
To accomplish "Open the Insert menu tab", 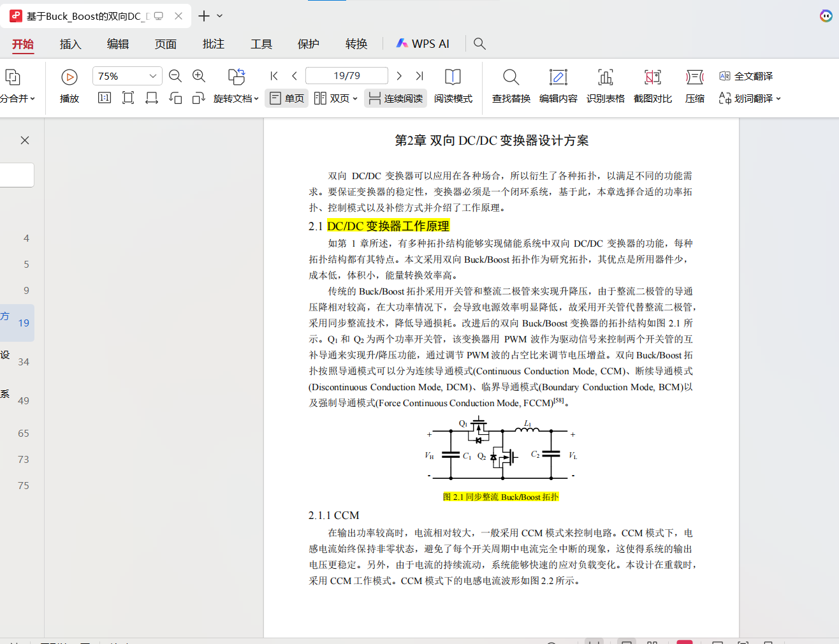I will click(x=70, y=44).
